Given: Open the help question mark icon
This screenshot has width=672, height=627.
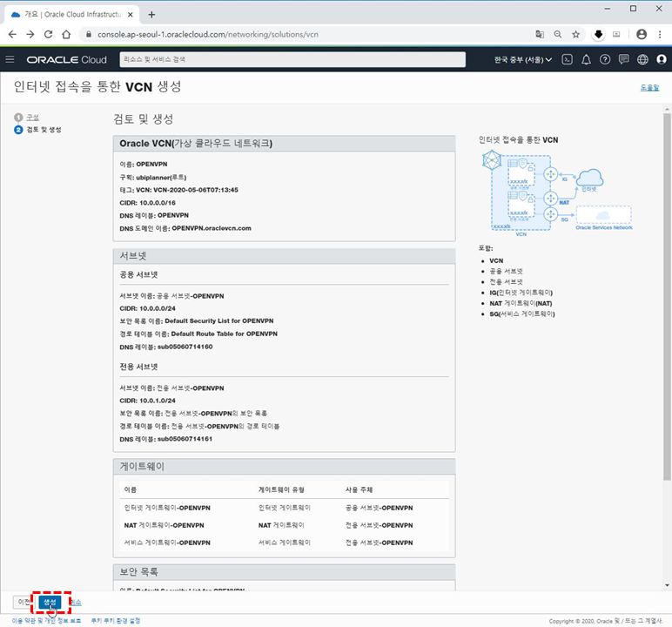Looking at the screenshot, I should [x=605, y=59].
